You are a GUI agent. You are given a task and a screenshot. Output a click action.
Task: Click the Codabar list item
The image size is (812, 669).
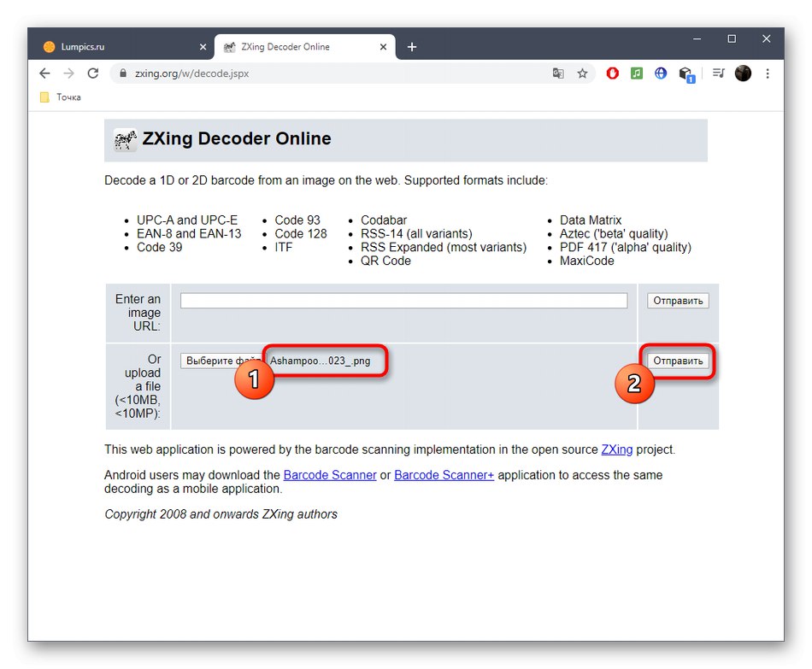pyautogui.click(x=384, y=220)
